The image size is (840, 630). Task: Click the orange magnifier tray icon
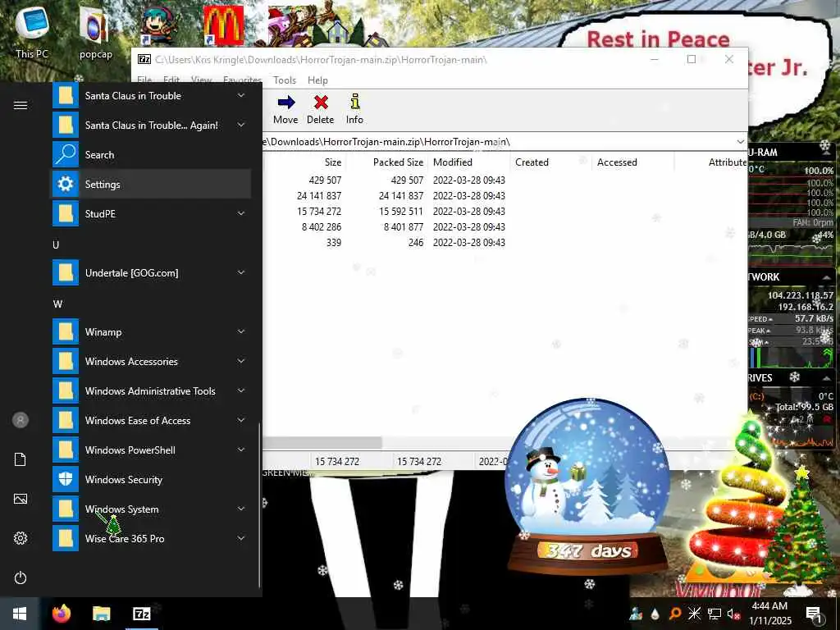(x=675, y=614)
